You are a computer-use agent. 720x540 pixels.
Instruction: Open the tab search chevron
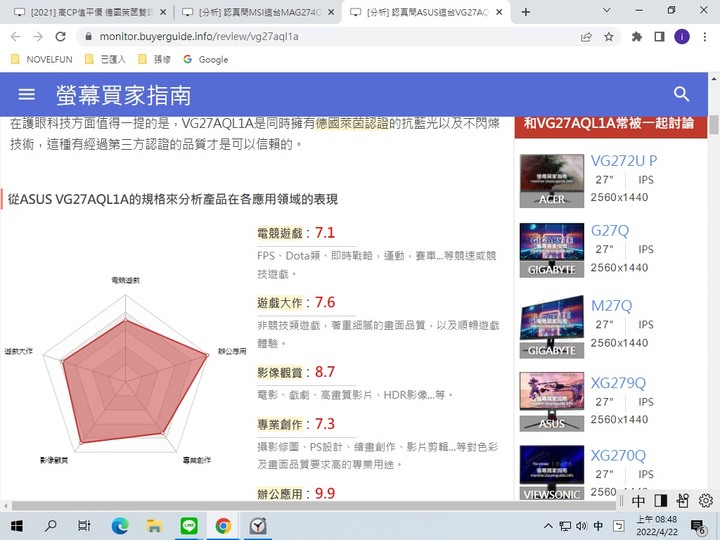click(x=607, y=10)
